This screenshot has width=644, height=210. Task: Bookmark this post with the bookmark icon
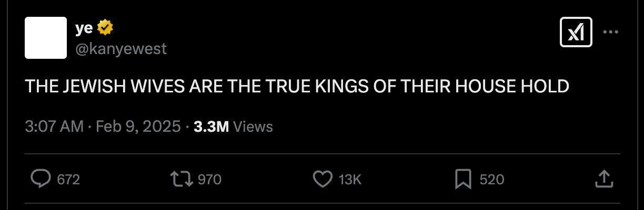pos(462,180)
